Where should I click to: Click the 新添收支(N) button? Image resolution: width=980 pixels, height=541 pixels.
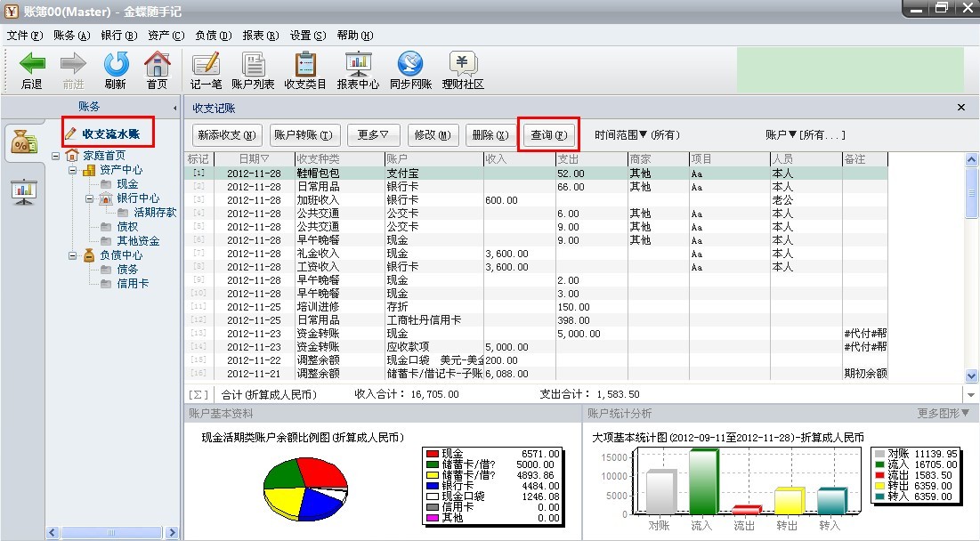click(x=226, y=135)
